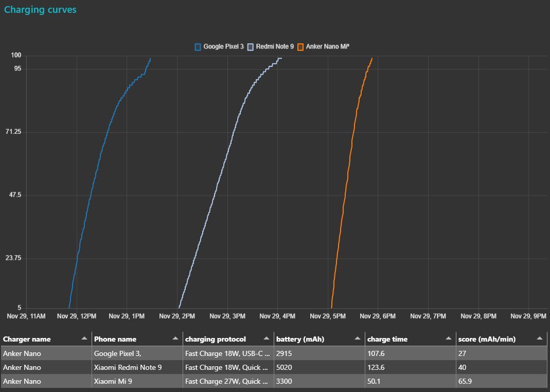Sort by charge time arrow
Screen dimensions: 550x392
(x=448, y=338)
